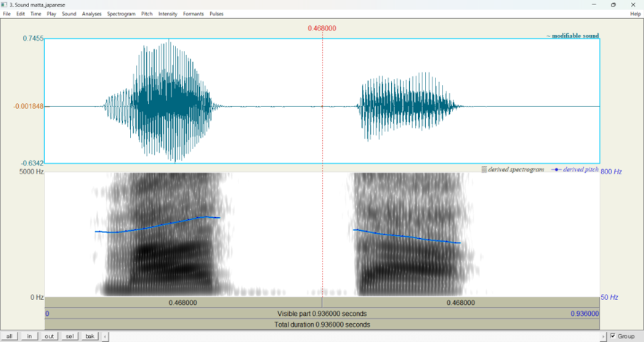Viewport: 644px width, 342px height.
Task: Click the 'out' zoom button
Action: pyautogui.click(x=49, y=336)
